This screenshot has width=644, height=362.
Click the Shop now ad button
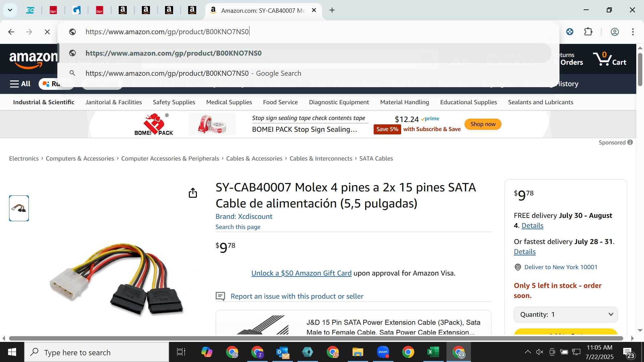[483, 124]
